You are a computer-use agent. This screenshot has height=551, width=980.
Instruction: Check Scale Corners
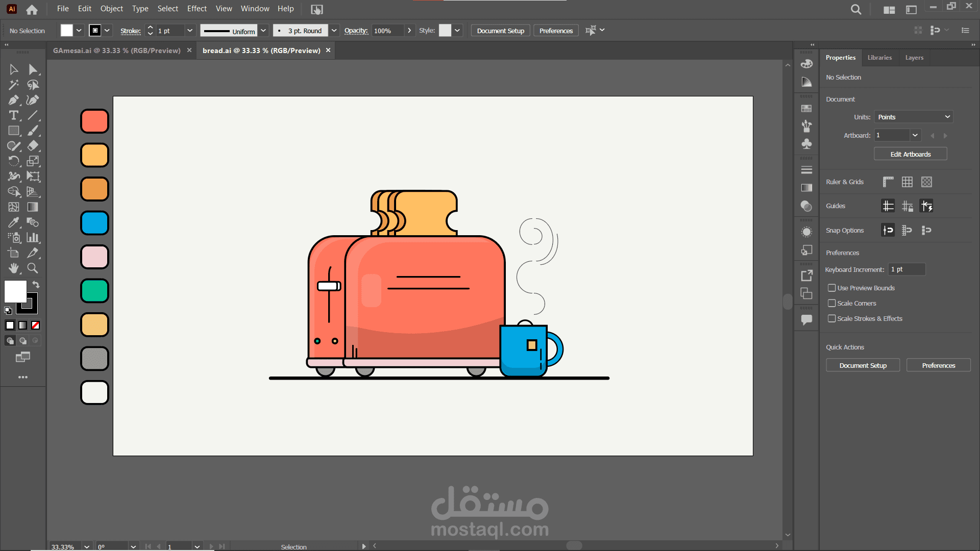832,303
